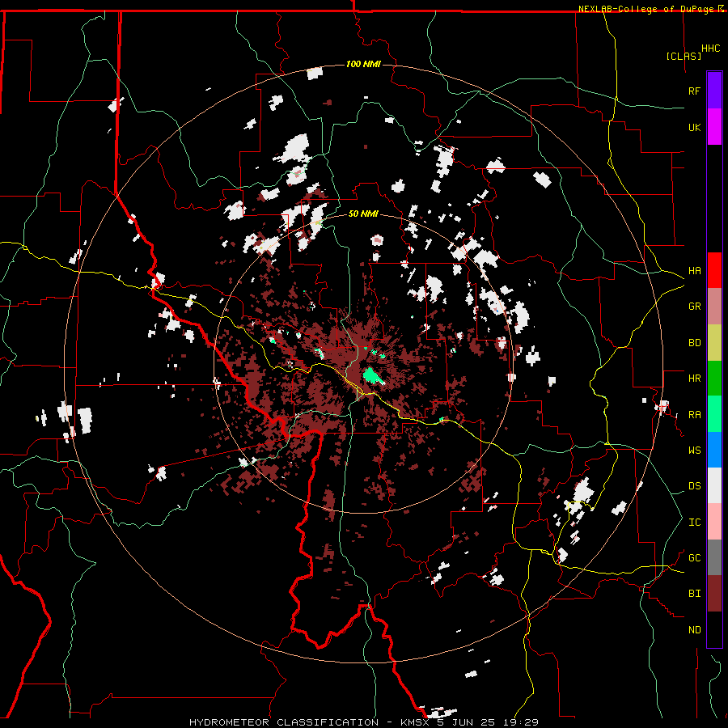Pick the HR heavy rain green swatch
The image size is (728, 728).
pos(714,379)
